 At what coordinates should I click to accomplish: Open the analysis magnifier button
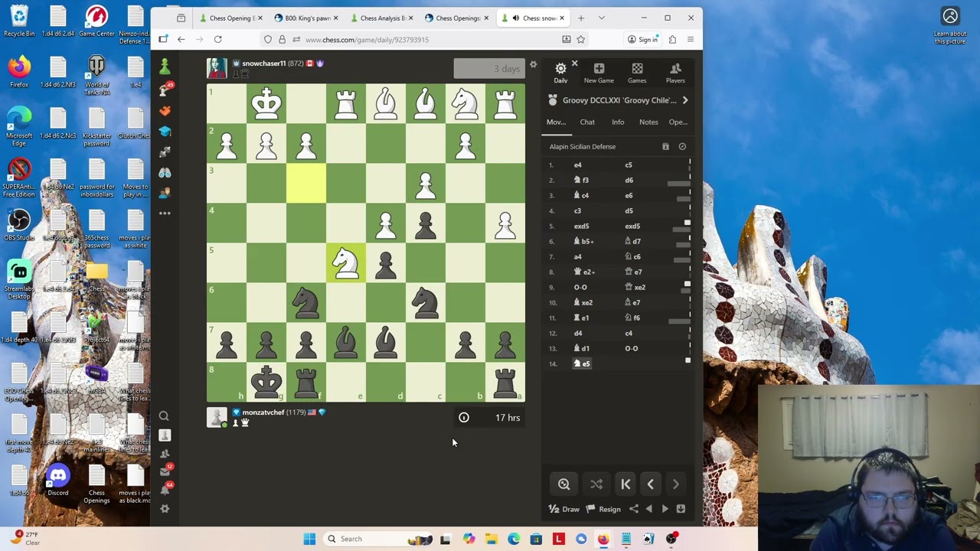pos(563,484)
